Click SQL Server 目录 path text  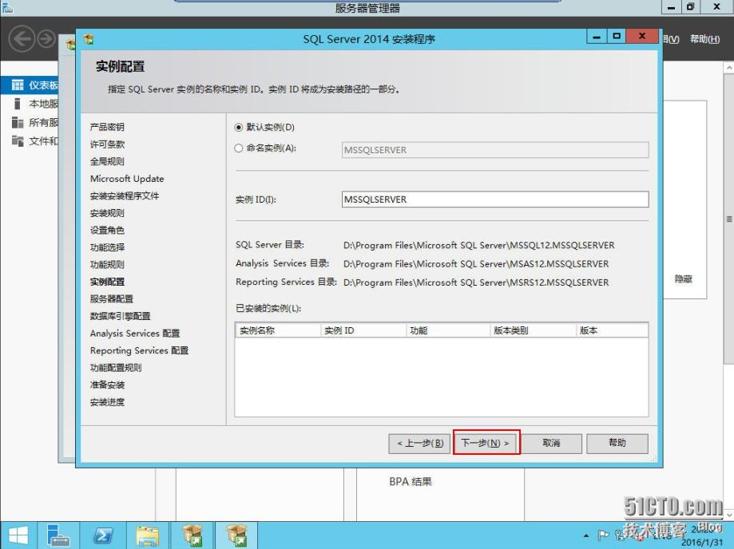(x=479, y=245)
